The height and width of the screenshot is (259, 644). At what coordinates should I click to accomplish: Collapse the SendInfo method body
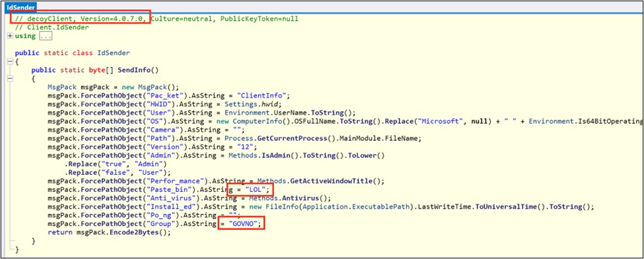tap(10, 79)
